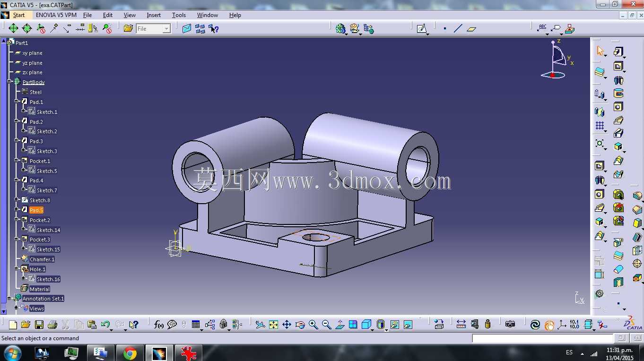Open the ENOVIA V5 VPM menu
Image resolution: width=644 pixels, height=361 pixels.
tap(56, 15)
